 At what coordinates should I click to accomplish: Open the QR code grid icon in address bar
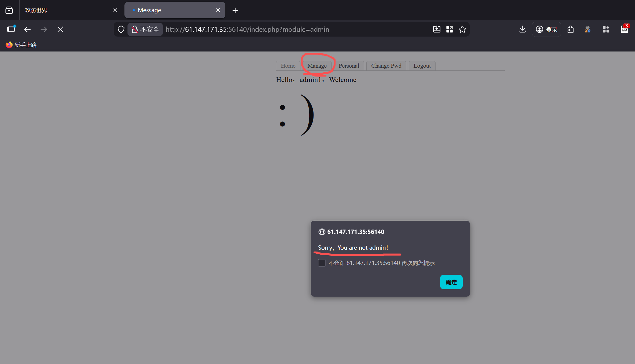coord(450,29)
